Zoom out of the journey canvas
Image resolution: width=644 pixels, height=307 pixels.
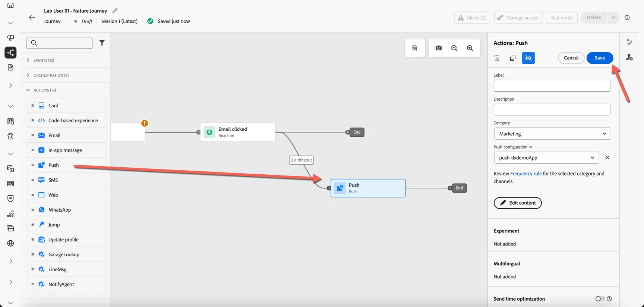[454, 48]
